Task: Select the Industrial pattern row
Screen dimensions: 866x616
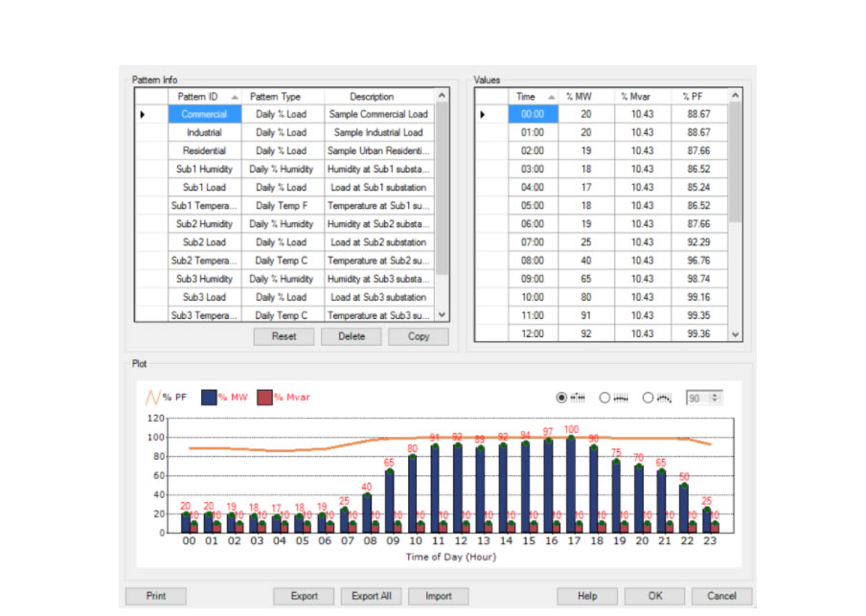Action: (204, 132)
